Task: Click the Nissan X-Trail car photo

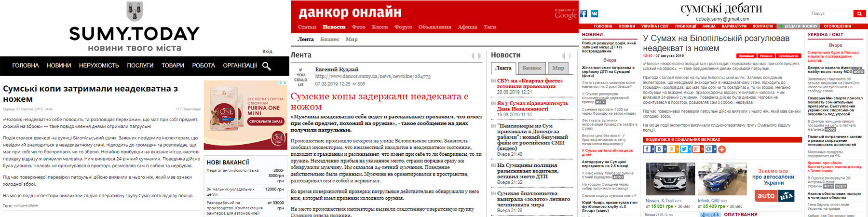Action: pyautogui.click(x=670, y=180)
